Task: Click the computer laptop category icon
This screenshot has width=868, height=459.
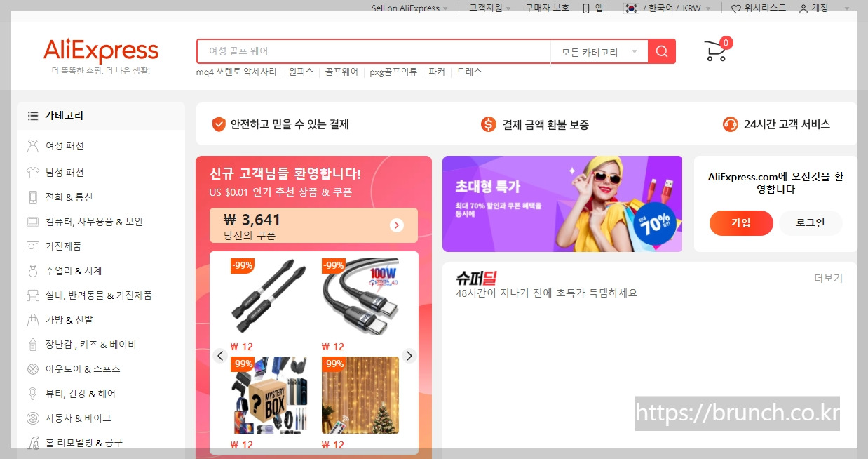Action: pyautogui.click(x=33, y=222)
